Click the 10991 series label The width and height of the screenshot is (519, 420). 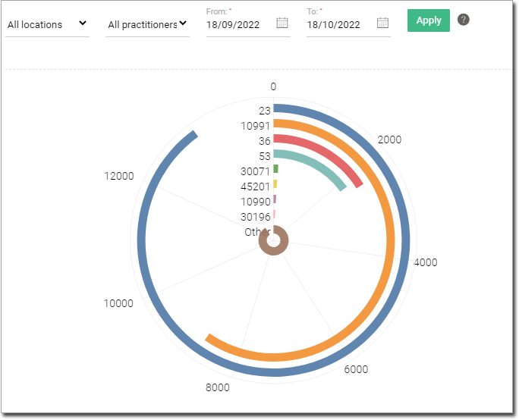click(x=256, y=125)
